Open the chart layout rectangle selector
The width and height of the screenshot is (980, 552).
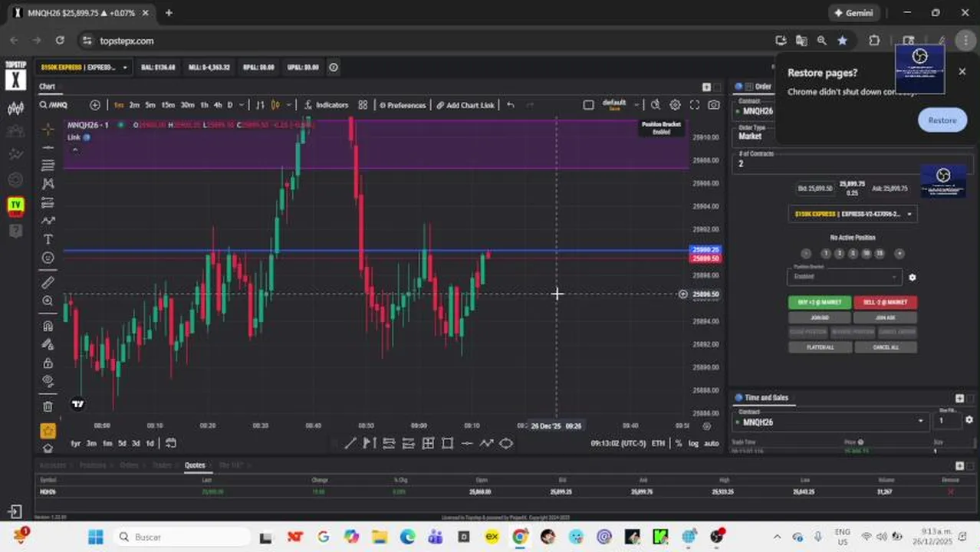[x=588, y=105]
